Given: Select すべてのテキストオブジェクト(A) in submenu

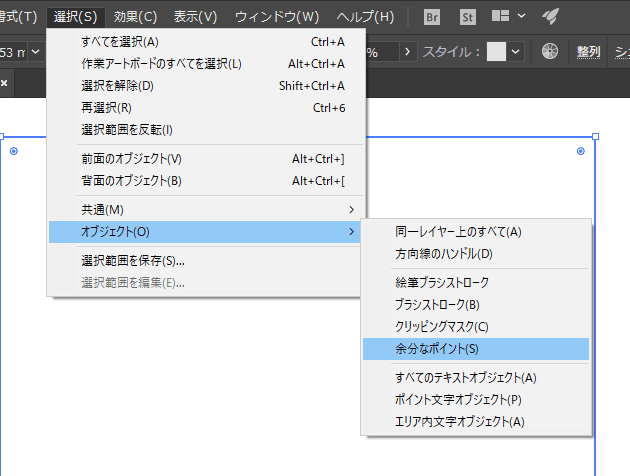Looking at the screenshot, I should pos(476,378).
